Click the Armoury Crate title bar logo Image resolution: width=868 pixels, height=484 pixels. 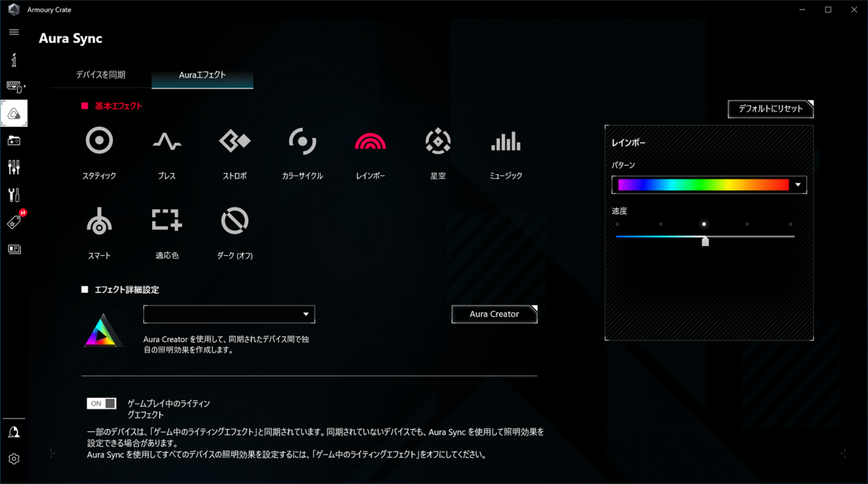coord(13,9)
